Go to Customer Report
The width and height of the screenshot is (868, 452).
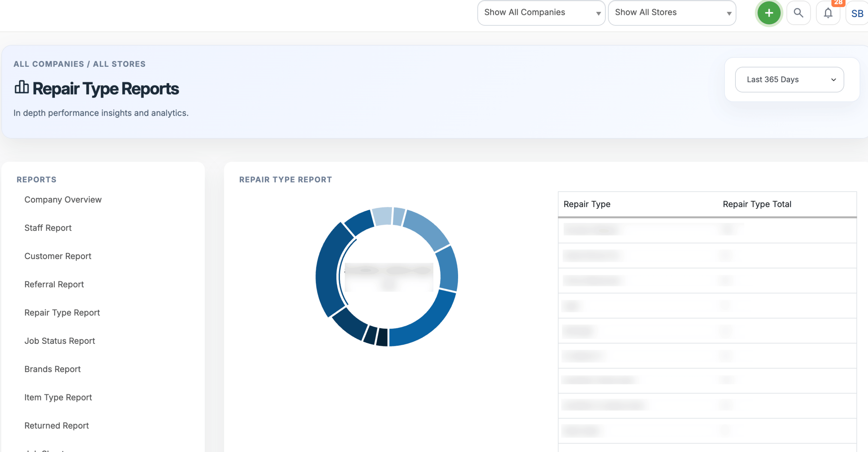click(x=58, y=256)
